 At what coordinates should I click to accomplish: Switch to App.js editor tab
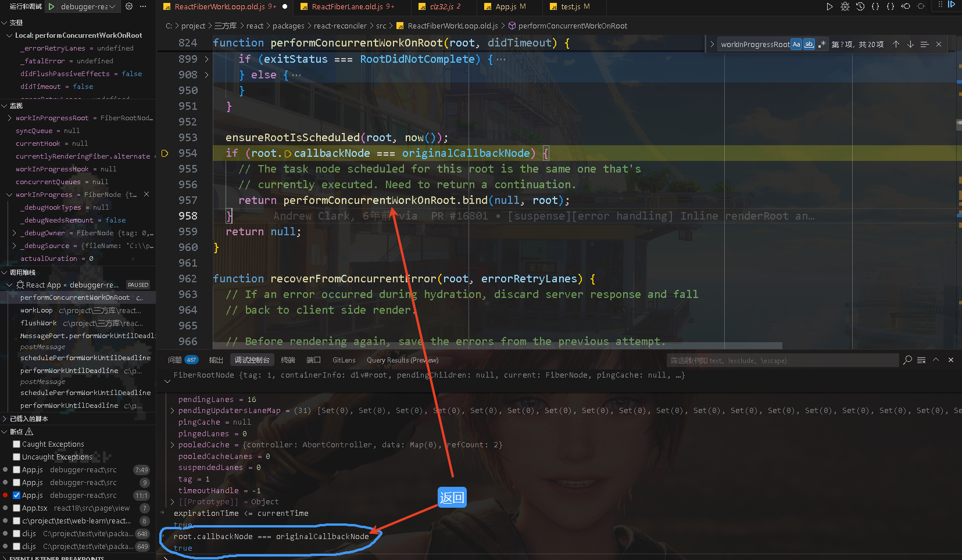pos(510,6)
